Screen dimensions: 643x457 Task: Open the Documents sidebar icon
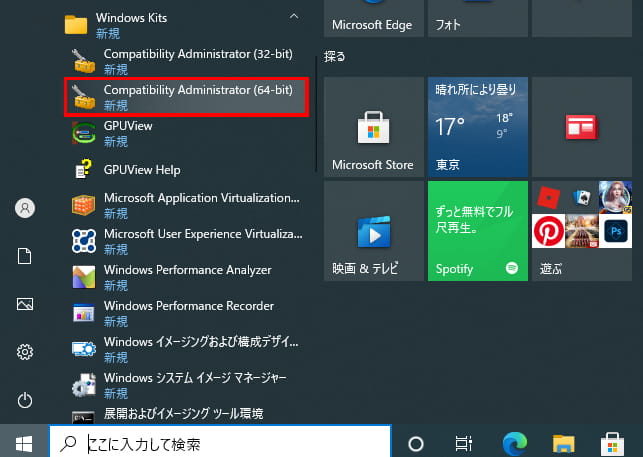[x=25, y=256]
